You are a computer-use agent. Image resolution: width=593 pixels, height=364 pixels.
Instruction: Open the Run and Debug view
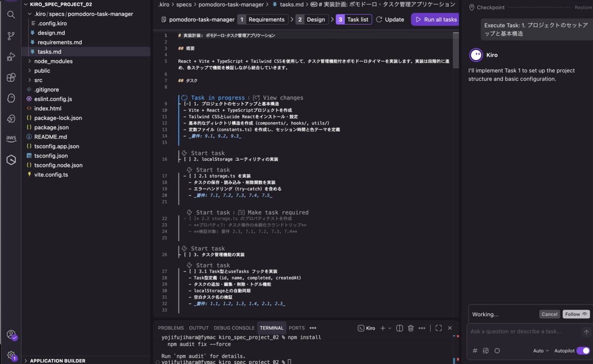coord(11,57)
